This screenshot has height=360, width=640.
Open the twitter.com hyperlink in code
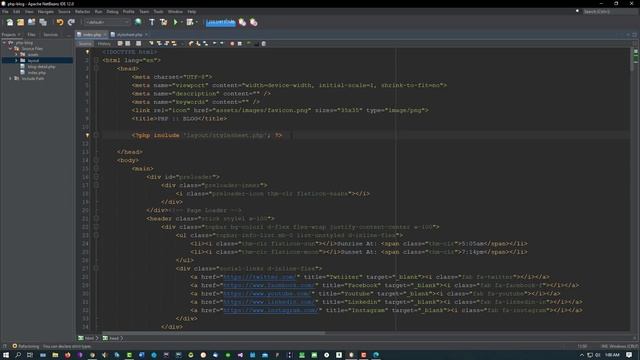[x=259, y=277]
